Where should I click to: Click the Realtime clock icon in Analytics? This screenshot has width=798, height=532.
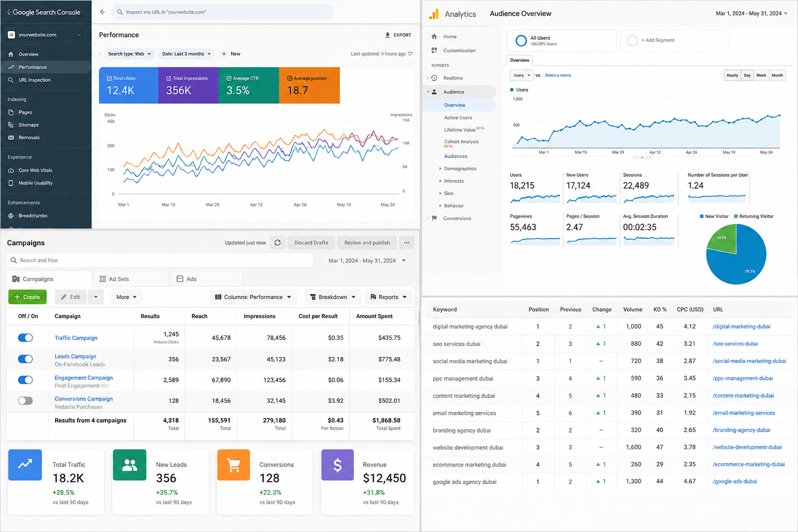[434, 78]
